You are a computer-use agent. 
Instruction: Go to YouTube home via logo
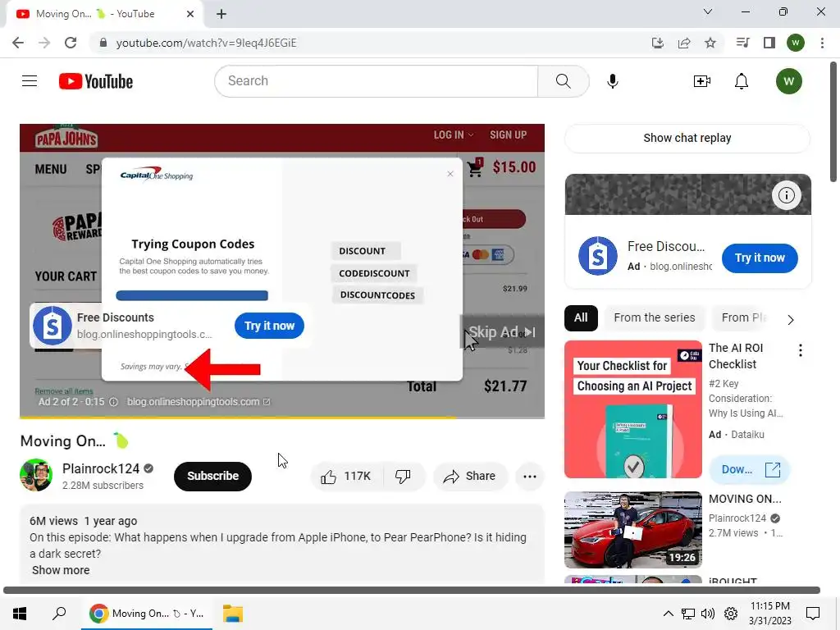click(96, 81)
